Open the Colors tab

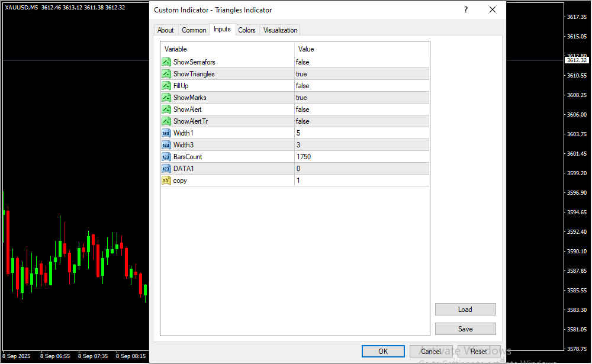tap(247, 30)
